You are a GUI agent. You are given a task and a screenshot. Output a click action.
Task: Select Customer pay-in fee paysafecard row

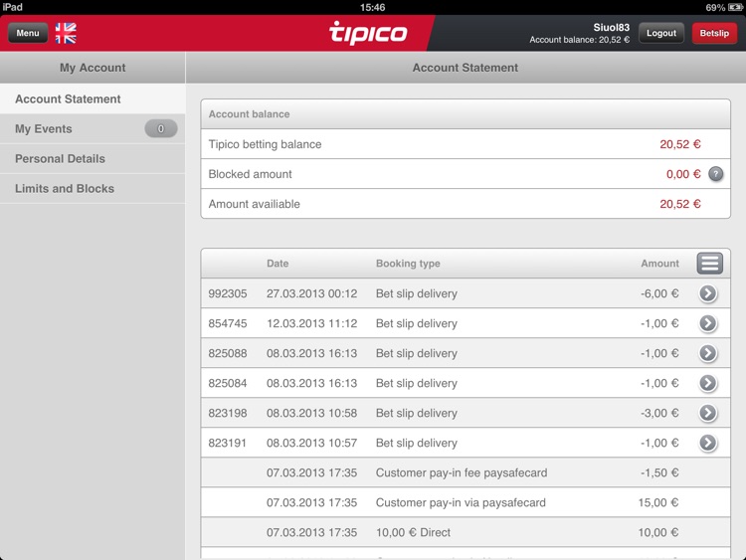[466, 472]
